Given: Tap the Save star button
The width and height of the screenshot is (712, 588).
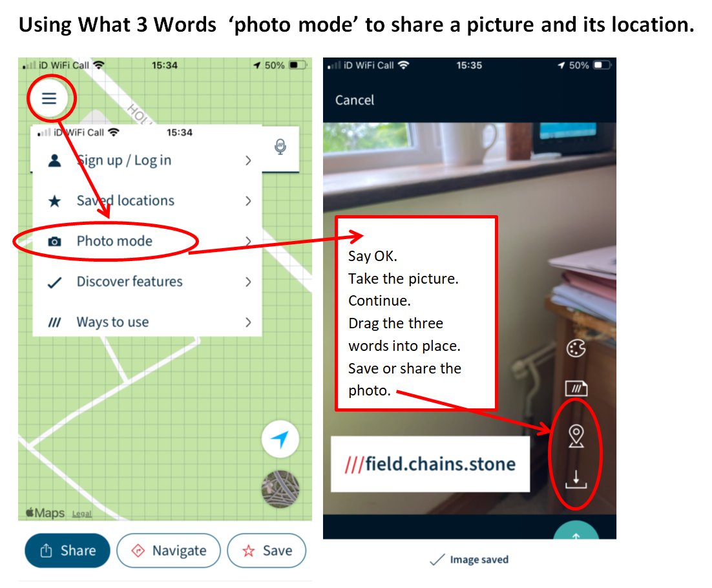Looking at the screenshot, I should coord(267,551).
